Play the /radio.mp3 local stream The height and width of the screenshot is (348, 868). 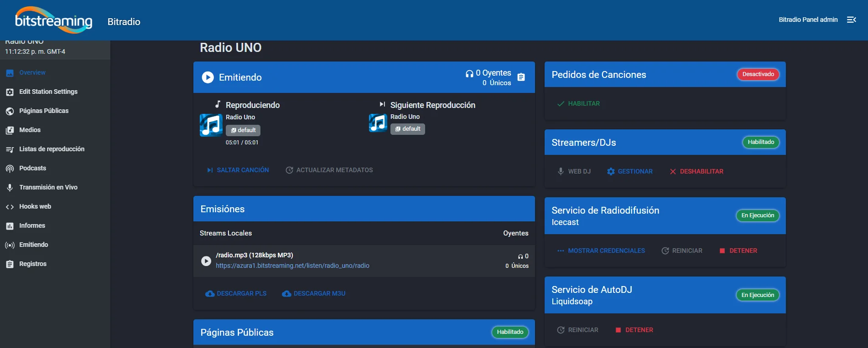point(206,261)
